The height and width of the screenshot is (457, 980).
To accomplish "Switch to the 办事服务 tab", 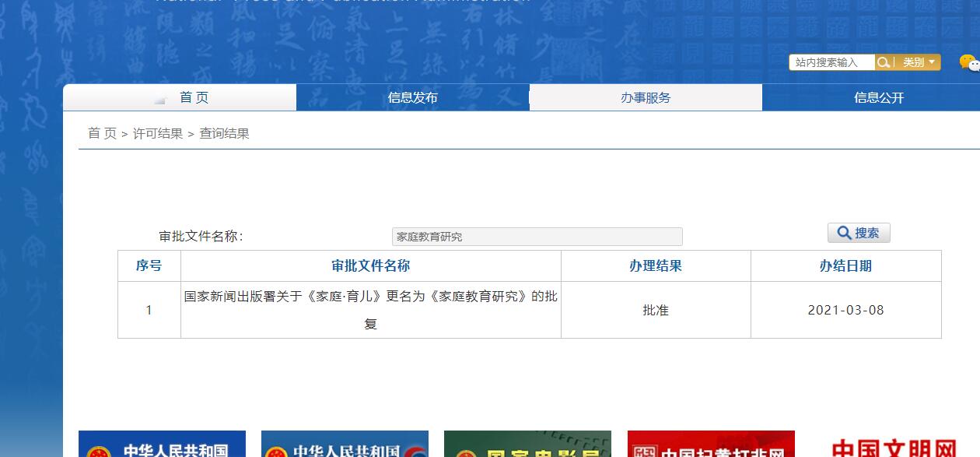I will click(646, 97).
